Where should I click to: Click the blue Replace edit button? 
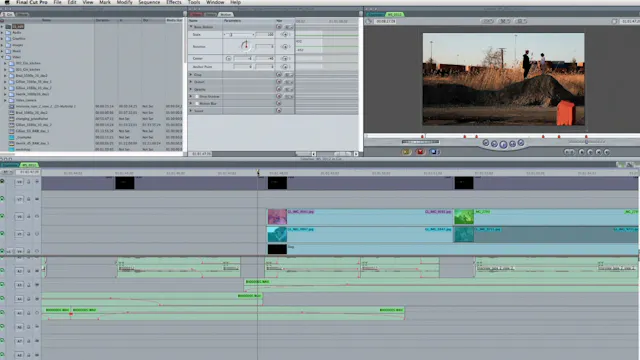[x=433, y=152]
